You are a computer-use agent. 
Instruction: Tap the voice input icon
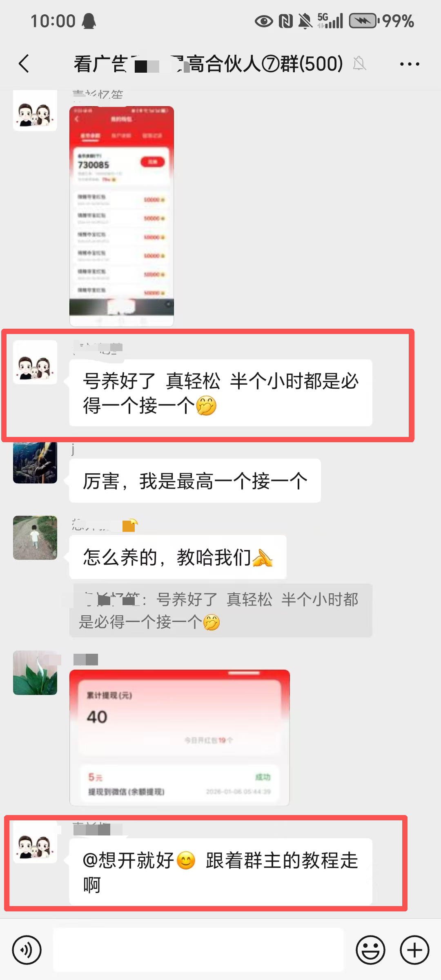point(27,950)
